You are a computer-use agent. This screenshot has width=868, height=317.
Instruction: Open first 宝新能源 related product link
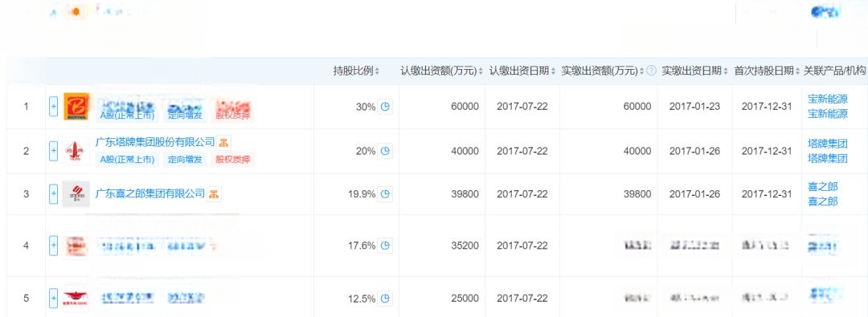(x=828, y=99)
